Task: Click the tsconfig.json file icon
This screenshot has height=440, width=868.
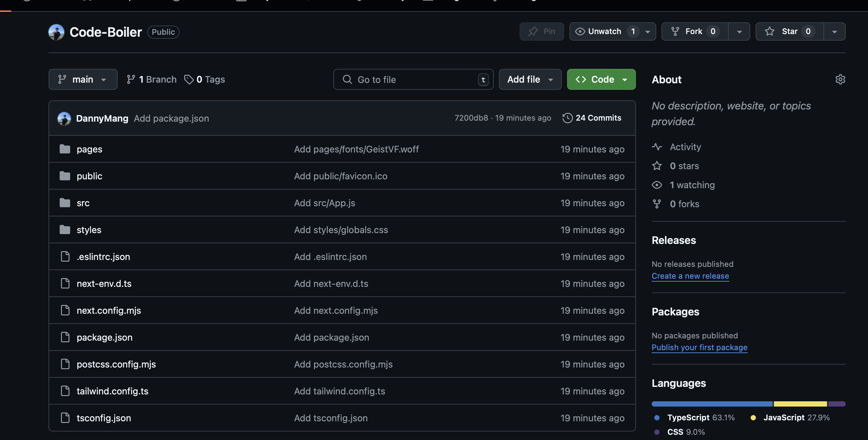Action: pyautogui.click(x=65, y=418)
